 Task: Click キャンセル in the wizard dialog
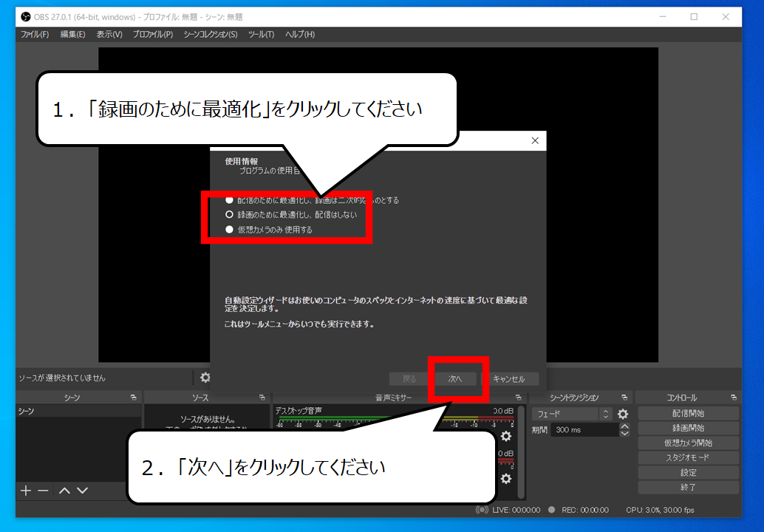(509, 379)
